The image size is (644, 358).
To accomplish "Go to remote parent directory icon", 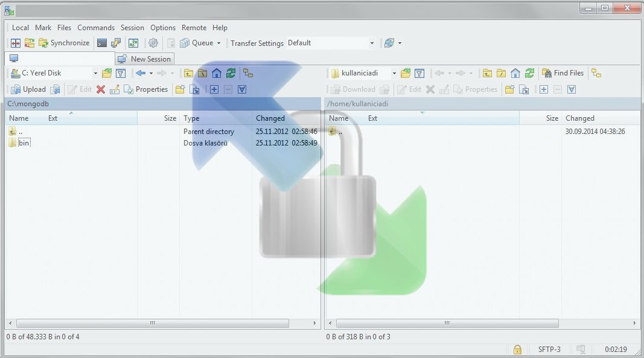I will tap(487, 73).
